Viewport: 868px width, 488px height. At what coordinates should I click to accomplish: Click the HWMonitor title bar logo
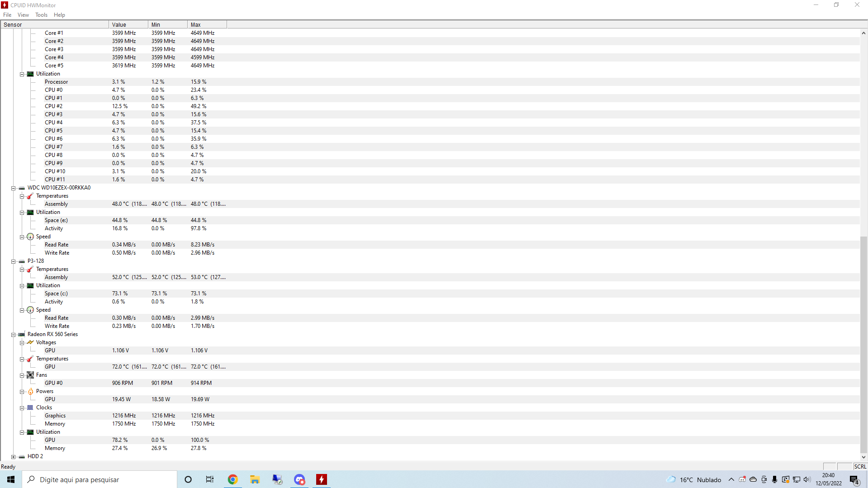coord(5,5)
